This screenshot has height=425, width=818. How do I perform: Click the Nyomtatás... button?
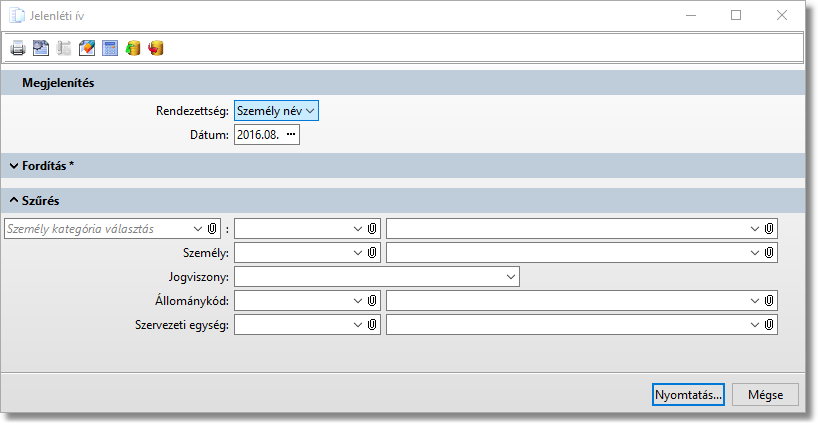688,395
